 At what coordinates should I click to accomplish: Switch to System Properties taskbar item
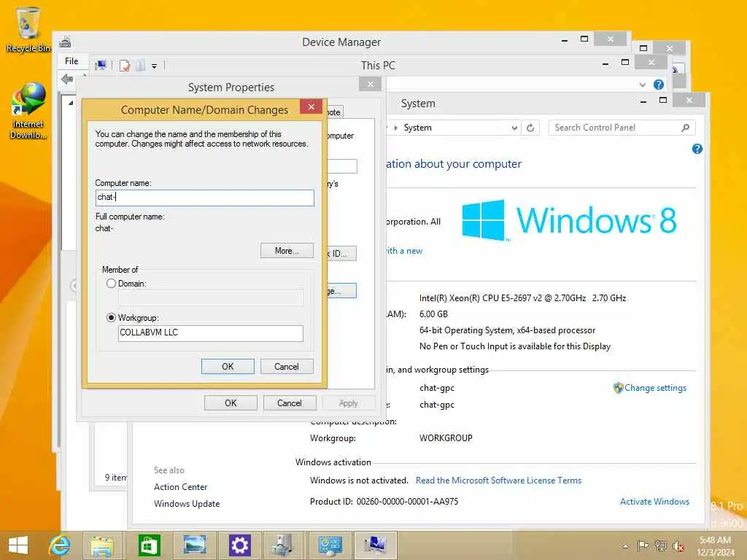tap(376, 545)
